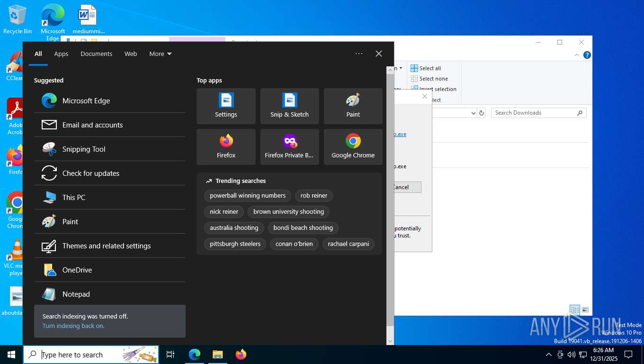This screenshot has height=364, width=644.
Task: Open OneDrive from Suggested list
Action: (x=109, y=270)
